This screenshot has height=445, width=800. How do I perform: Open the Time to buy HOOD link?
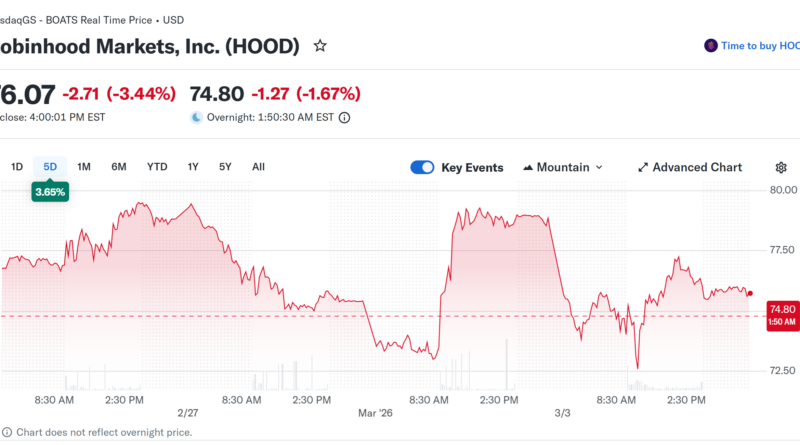[x=761, y=46]
